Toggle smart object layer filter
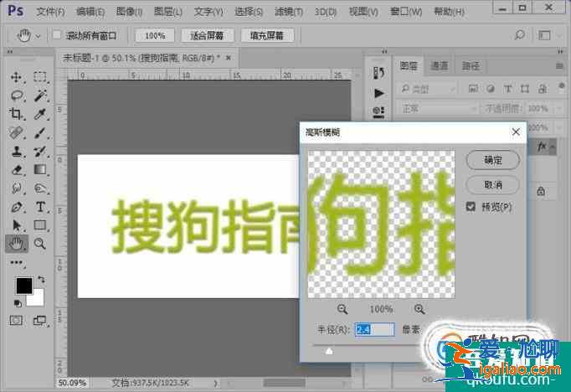 pos(543,89)
